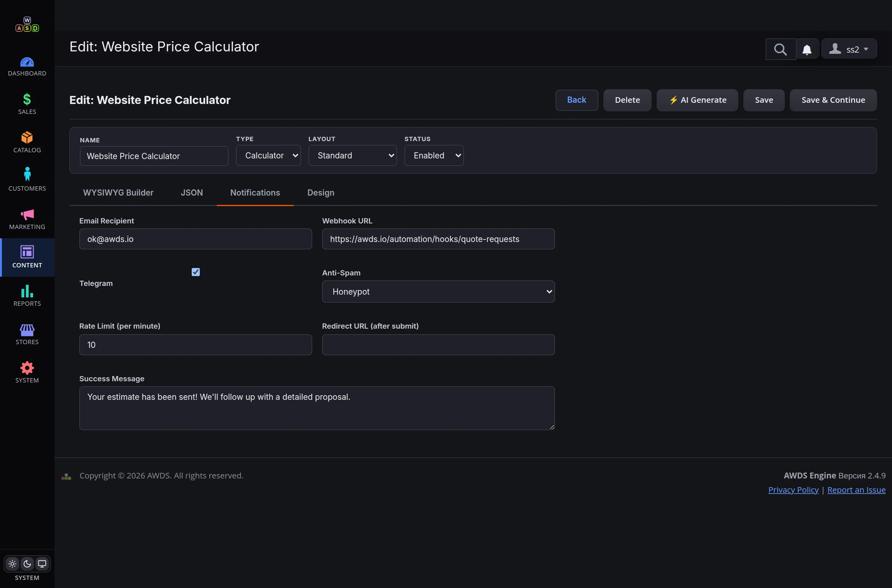Open the Layout dropdown showing Standard
The height and width of the screenshot is (588, 892).
352,155
